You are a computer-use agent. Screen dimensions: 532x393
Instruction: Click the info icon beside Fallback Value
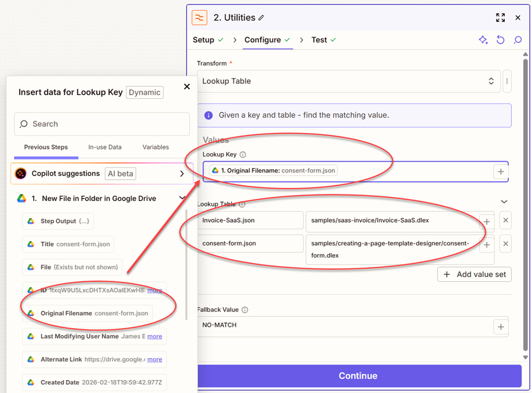[x=245, y=310]
